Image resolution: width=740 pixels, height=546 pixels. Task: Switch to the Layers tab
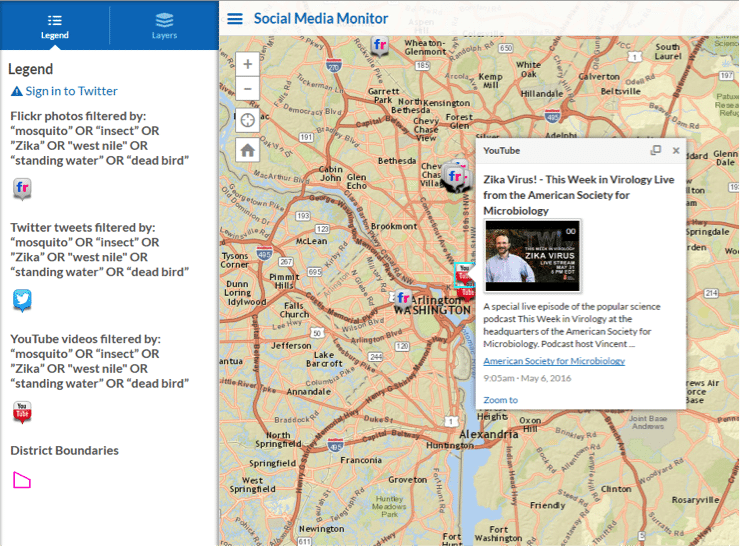164,26
